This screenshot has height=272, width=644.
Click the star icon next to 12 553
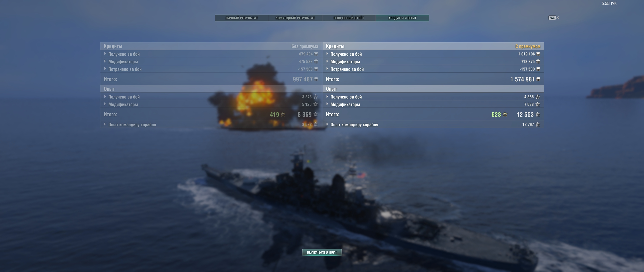(538, 114)
